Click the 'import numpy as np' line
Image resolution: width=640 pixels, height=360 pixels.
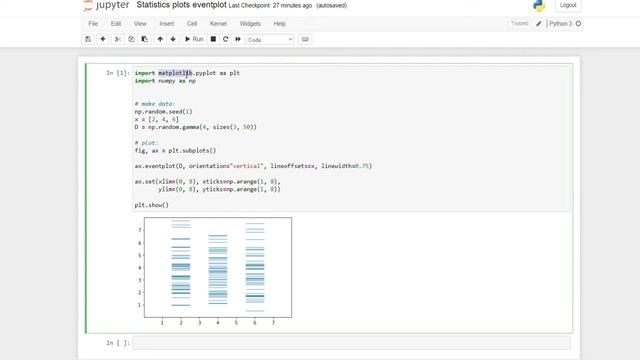[165, 81]
